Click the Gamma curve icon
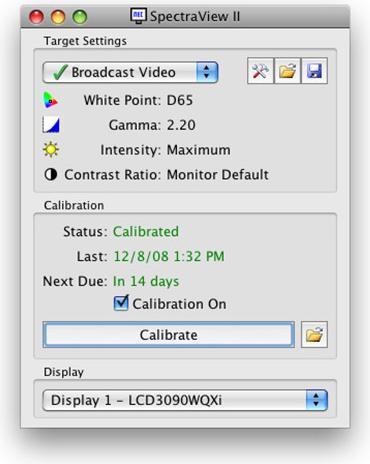This screenshot has width=370, height=464. 51,125
